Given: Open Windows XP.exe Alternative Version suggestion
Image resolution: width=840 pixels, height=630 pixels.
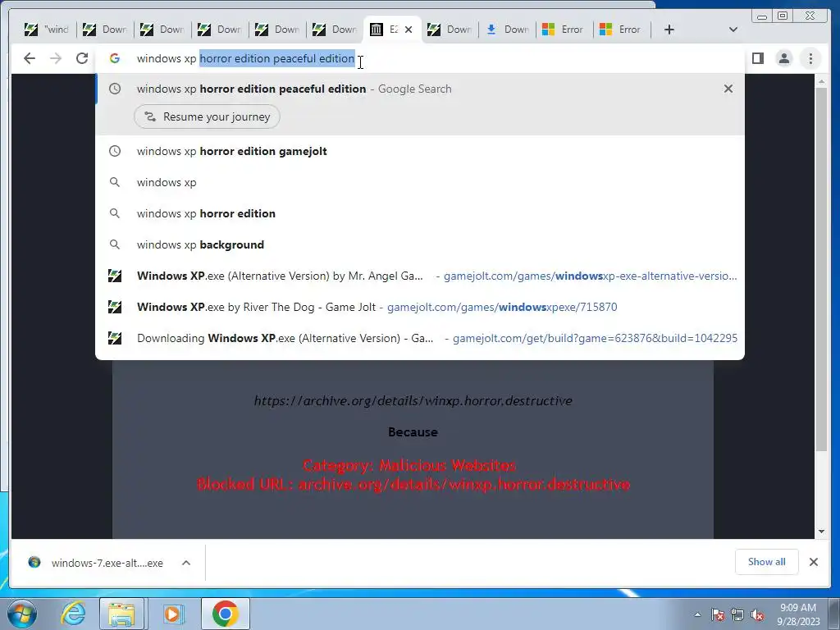Looking at the screenshot, I should tap(420, 276).
